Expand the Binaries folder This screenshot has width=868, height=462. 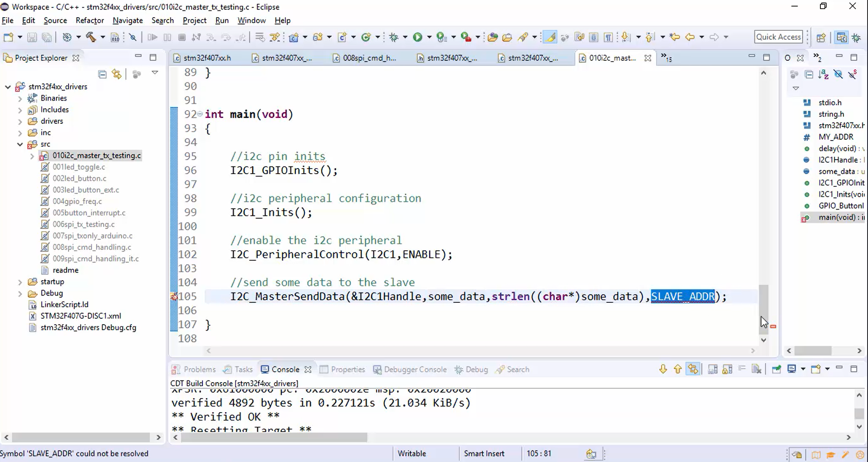click(20, 98)
